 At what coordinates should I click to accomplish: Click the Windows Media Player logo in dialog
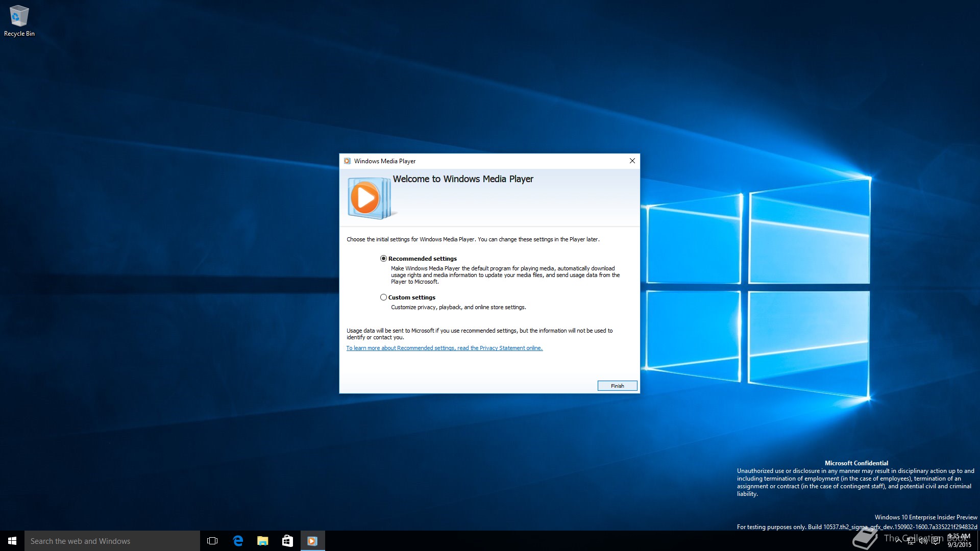369,198
